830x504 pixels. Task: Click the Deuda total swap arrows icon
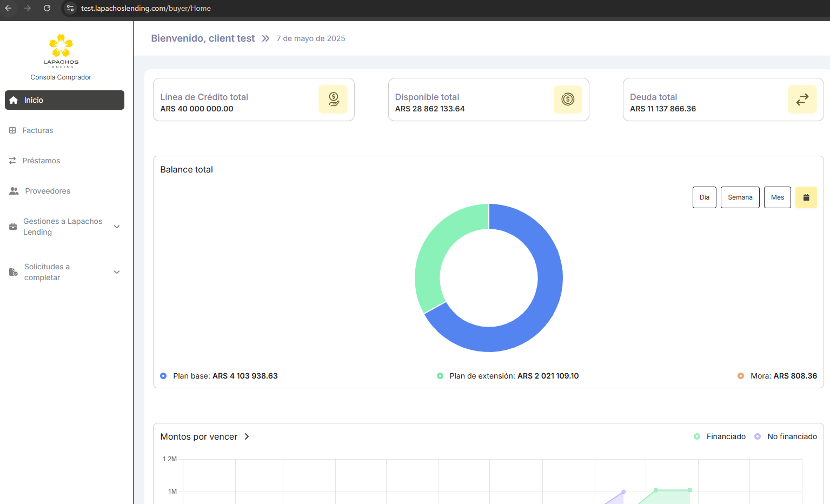802,100
